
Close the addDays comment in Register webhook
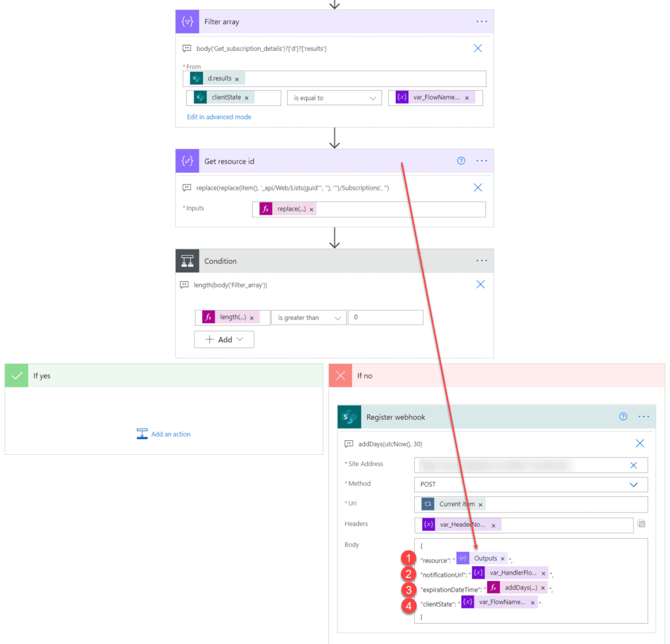pyautogui.click(x=640, y=444)
